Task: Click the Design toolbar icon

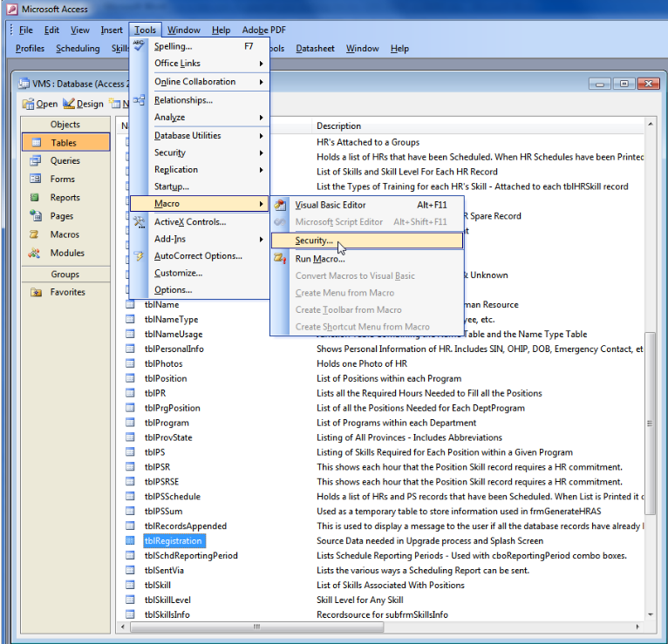Action: point(69,104)
